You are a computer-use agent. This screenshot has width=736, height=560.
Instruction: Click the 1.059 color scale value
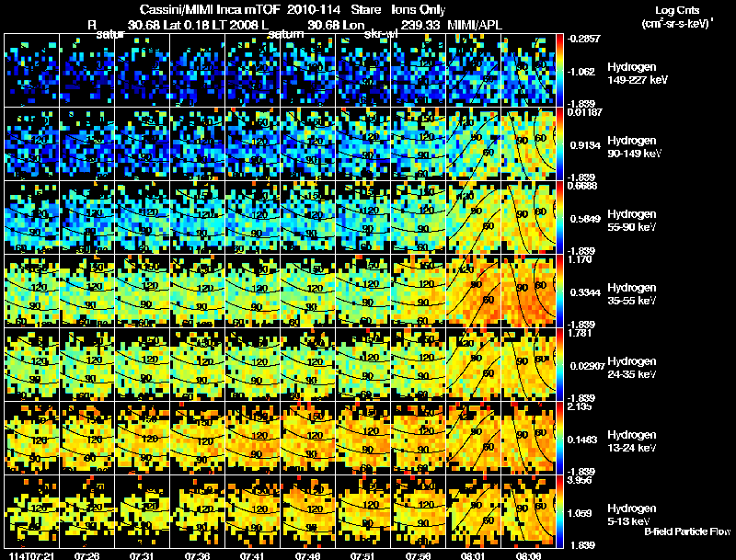coord(581,514)
